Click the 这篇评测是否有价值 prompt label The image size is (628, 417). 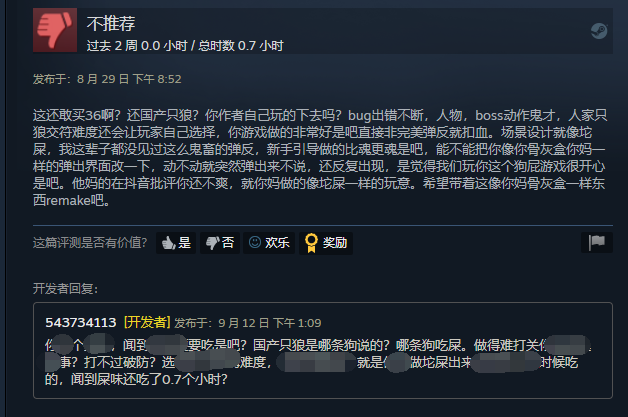[x=90, y=243]
